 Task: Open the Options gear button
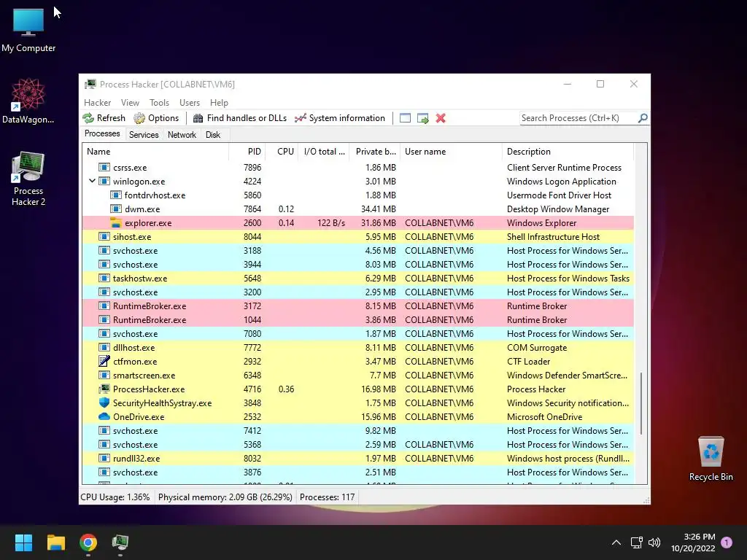[156, 118]
